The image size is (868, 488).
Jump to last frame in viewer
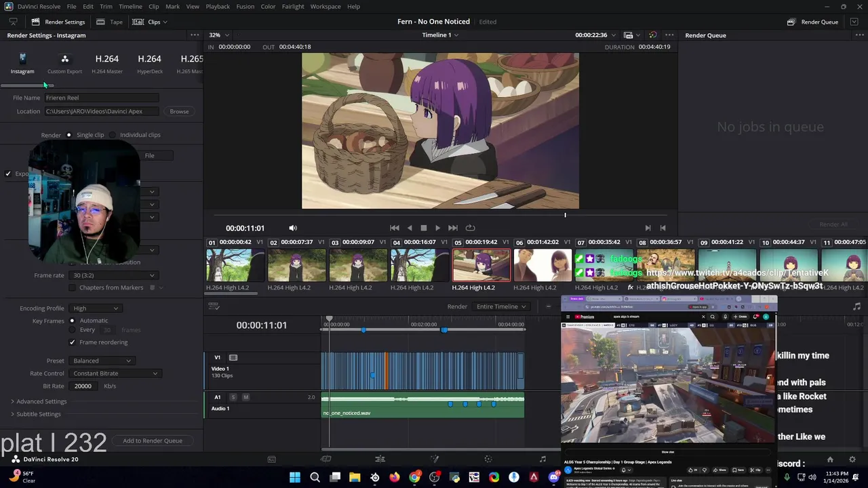(x=453, y=228)
